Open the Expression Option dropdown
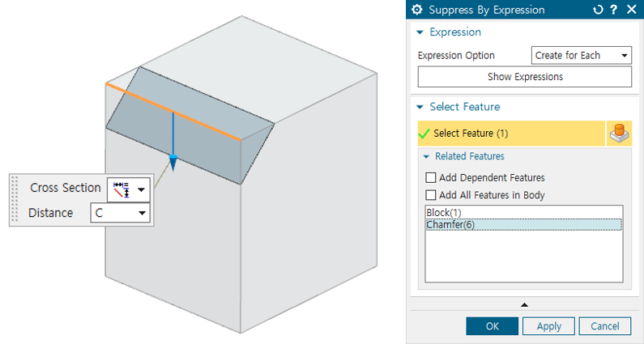 [581, 55]
